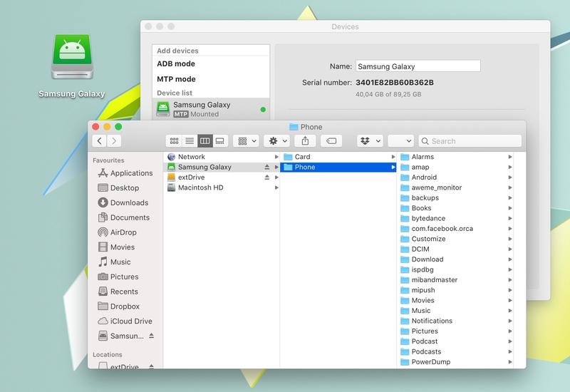Open the group-by arrangement dropdown
The width and height of the screenshot is (570, 392).
[x=245, y=141]
